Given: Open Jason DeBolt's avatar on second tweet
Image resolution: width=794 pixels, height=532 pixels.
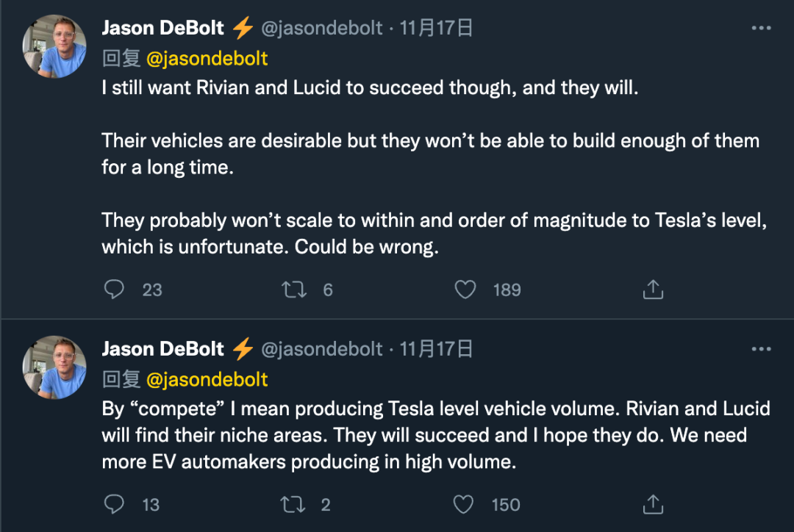Looking at the screenshot, I should (x=55, y=367).
